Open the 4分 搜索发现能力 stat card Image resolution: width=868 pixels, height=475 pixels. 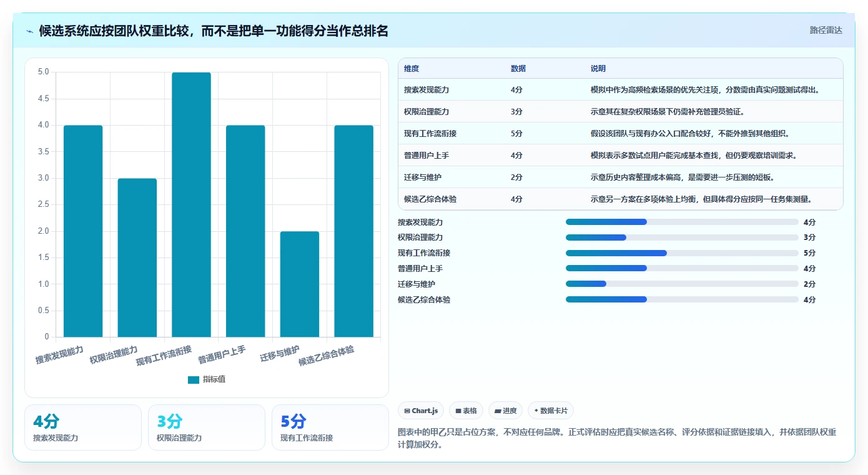[83, 427]
